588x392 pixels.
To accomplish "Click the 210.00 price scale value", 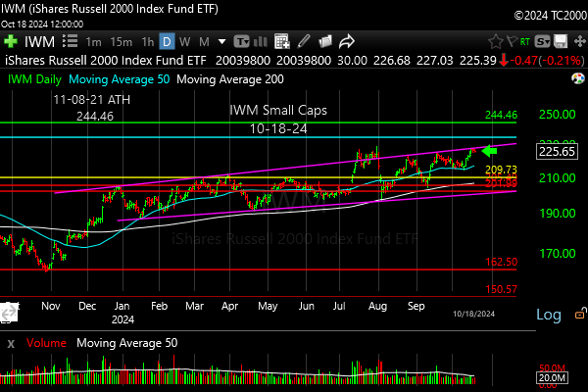I will click(558, 177).
